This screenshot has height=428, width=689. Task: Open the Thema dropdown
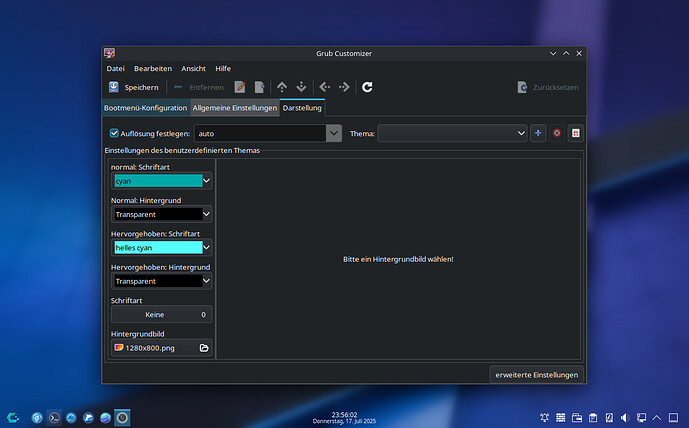tap(452, 133)
